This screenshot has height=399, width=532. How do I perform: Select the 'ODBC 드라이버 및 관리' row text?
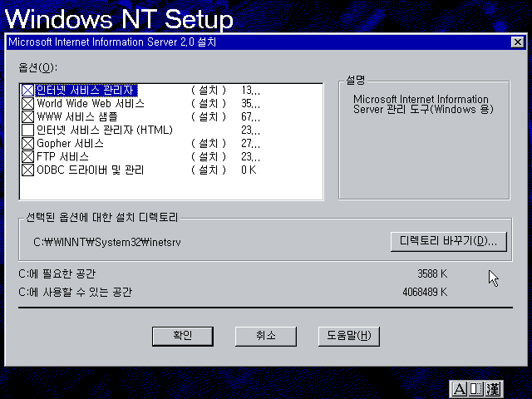(91, 170)
